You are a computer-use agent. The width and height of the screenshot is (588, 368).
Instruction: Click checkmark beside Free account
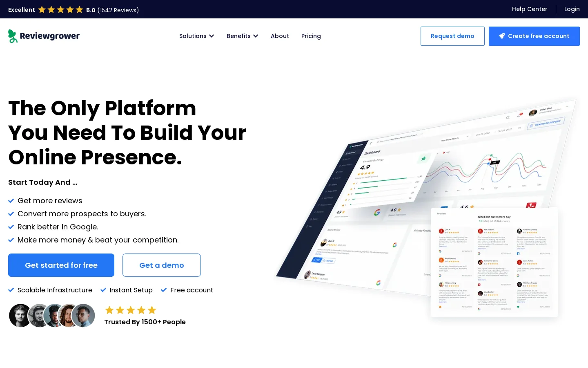164,290
